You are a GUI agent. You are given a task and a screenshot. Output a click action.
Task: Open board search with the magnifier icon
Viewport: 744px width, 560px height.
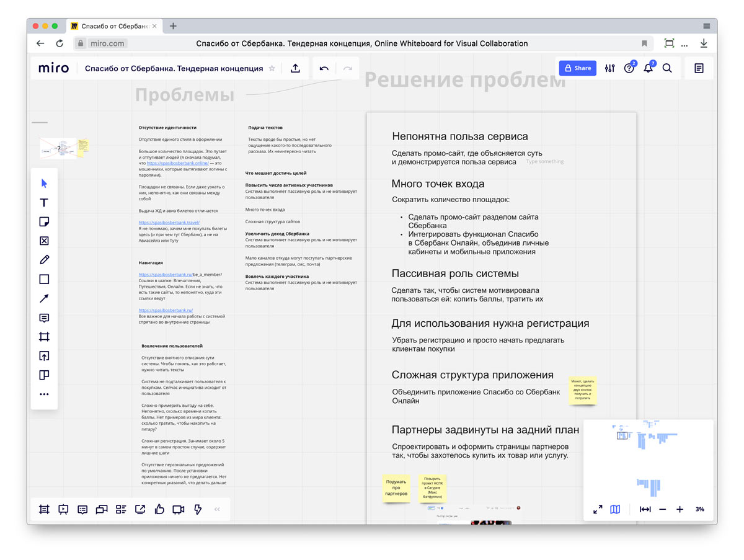coord(667,68)
